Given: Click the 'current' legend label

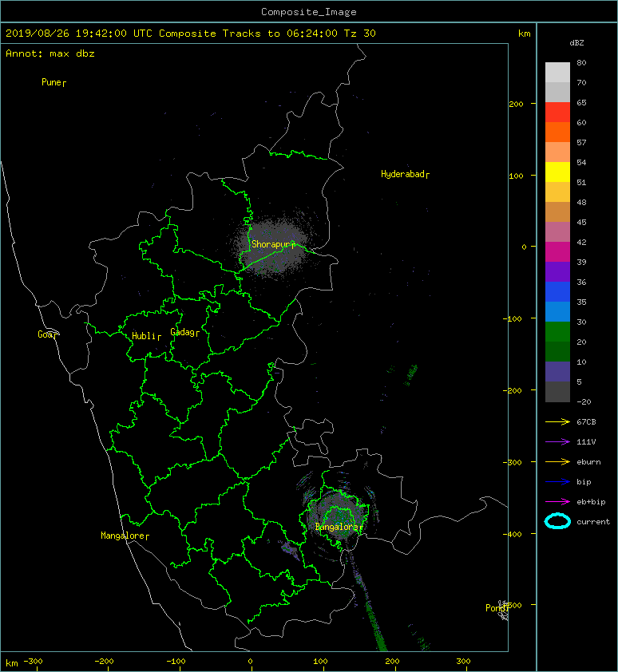Looking at the screenshot, I should click(x=593, y=522).
